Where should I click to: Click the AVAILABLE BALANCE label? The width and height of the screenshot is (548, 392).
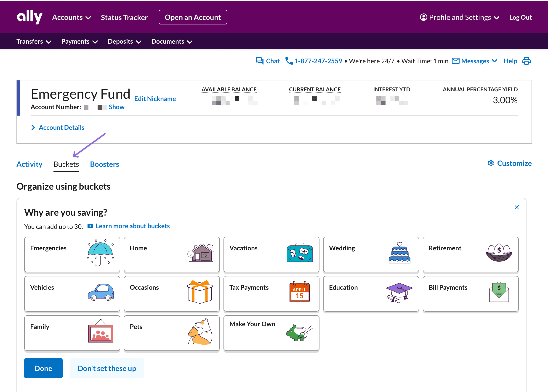tap(229, 90)
